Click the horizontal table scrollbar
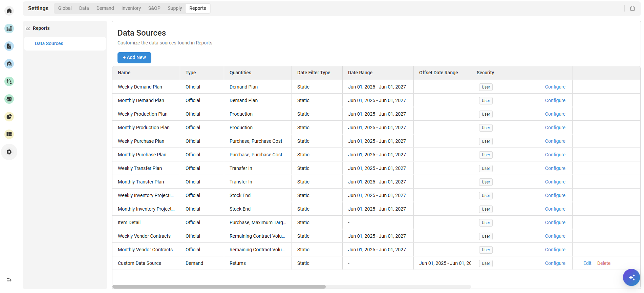Image resolution: width=644 pixels, height=293 pixels. (x=219, y=287)
